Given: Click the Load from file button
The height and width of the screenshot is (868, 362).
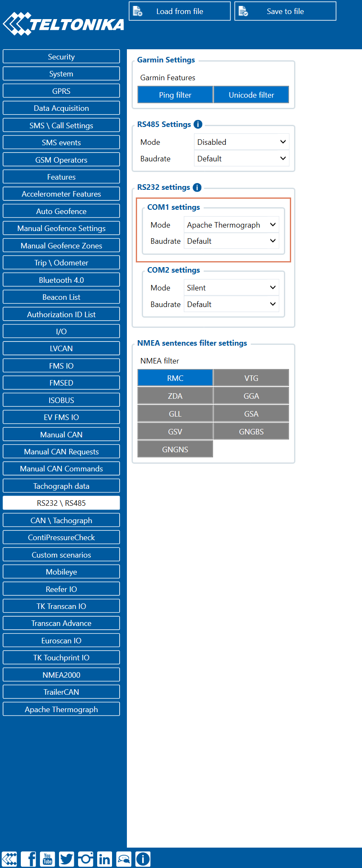Looking at the screenshot, I should click(x=180, y=11).
